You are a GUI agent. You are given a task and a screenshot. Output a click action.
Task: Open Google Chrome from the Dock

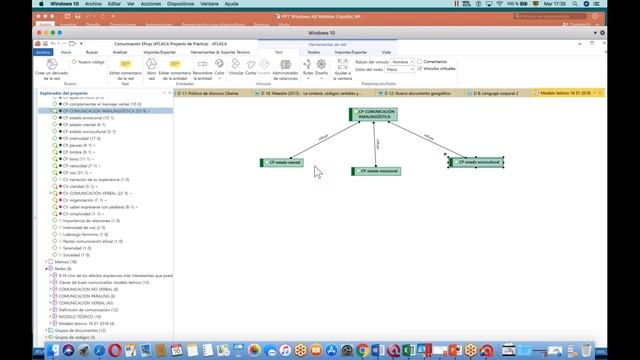[x=362, y=350]
